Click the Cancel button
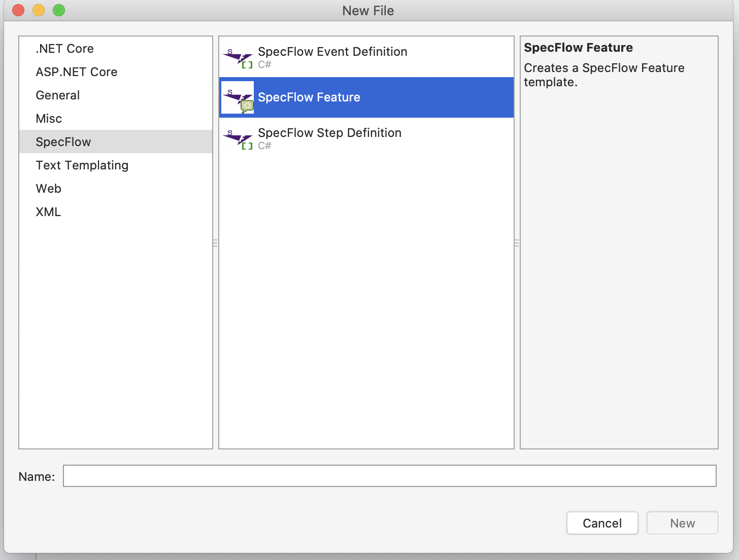Viewport: 739px width, 560px height. 602,523
